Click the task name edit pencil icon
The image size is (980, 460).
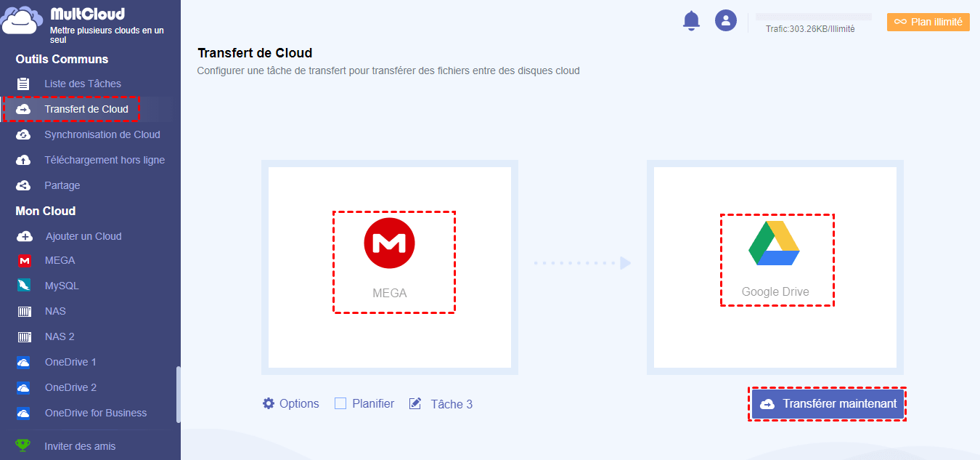415,403
